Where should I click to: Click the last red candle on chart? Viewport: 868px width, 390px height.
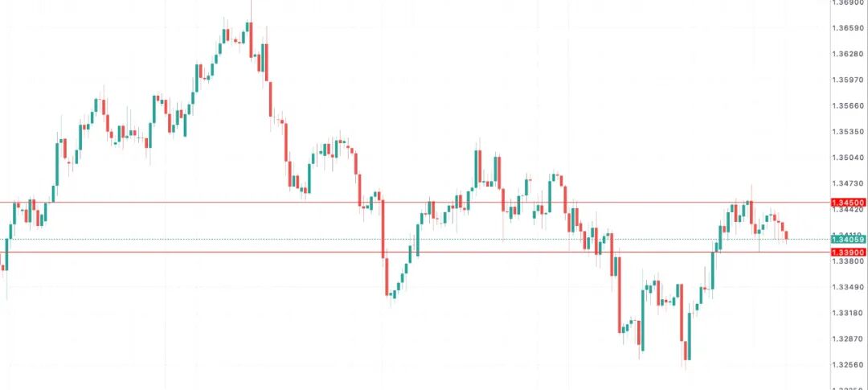(x=786, y=234)
